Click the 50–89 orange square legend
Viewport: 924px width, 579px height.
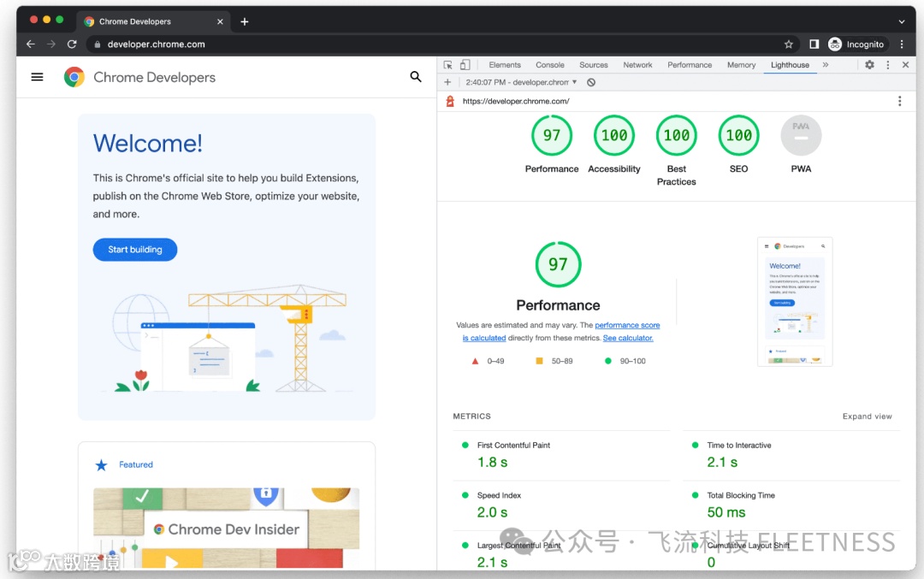554,361
